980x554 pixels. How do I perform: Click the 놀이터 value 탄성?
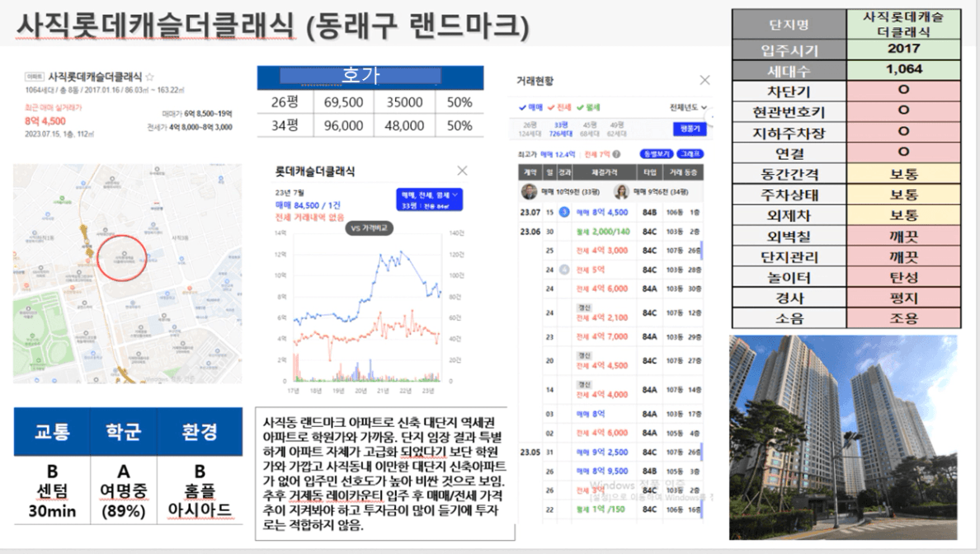(x=904, y=277)
